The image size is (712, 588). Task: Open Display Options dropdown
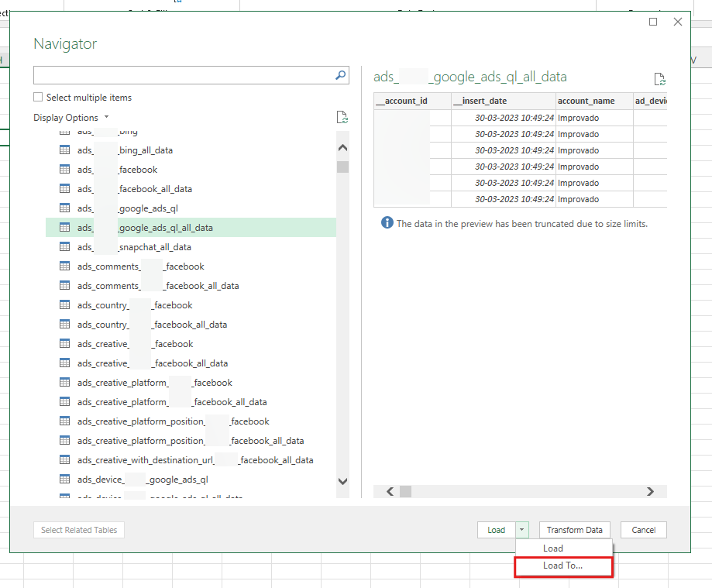click(71, 118)
